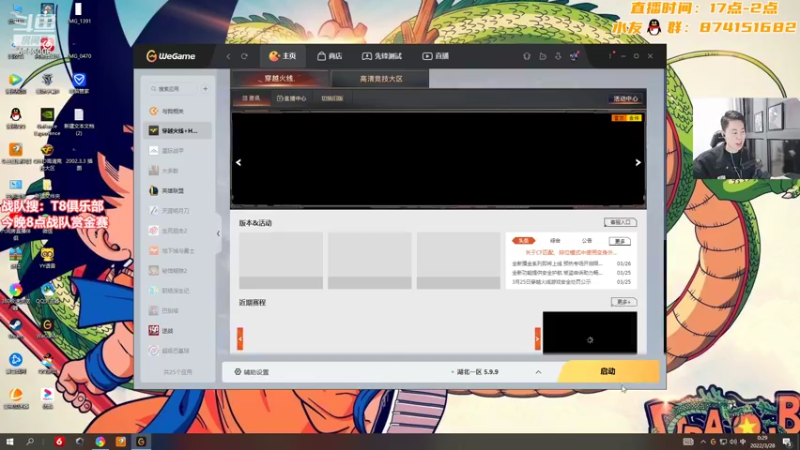Click the main black banner area
The image size is (800, 450).
point(438,160)
